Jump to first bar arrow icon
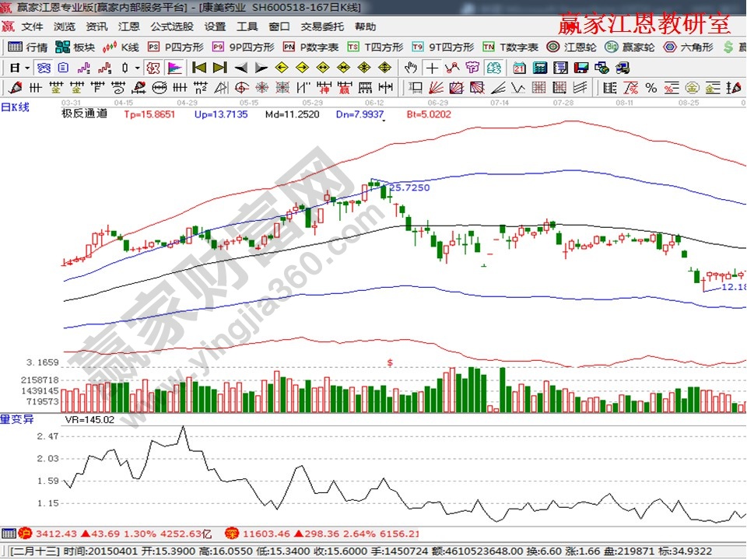 pyautogui.click(x=199, y=67)
